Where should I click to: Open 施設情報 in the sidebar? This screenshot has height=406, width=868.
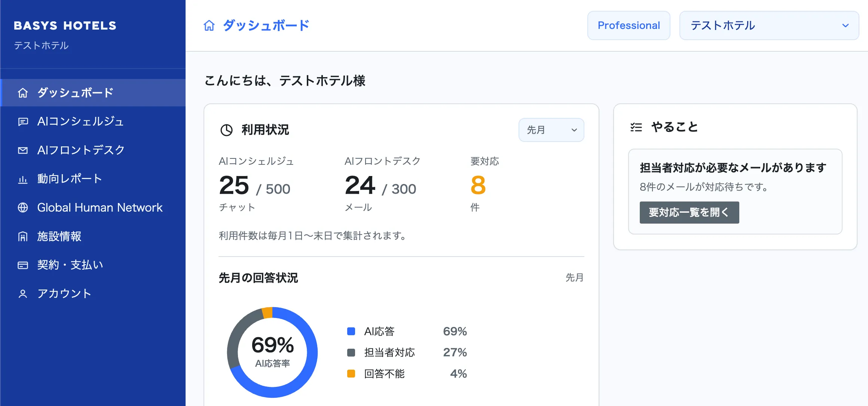point(93,236)
